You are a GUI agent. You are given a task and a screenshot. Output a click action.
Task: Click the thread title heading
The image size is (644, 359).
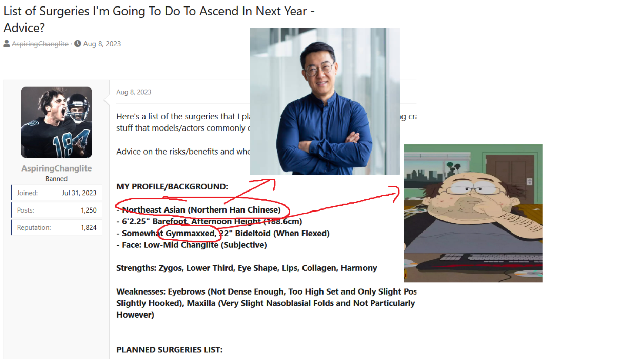[x=159, y=19]
